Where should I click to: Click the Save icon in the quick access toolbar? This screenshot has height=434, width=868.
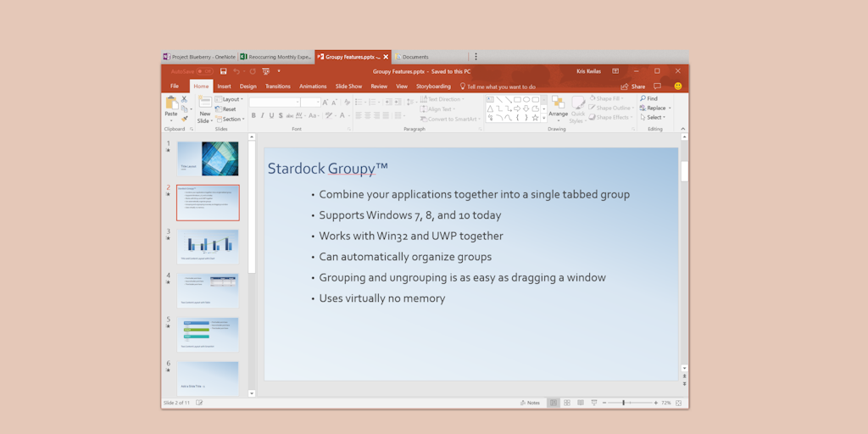(224, 71)
